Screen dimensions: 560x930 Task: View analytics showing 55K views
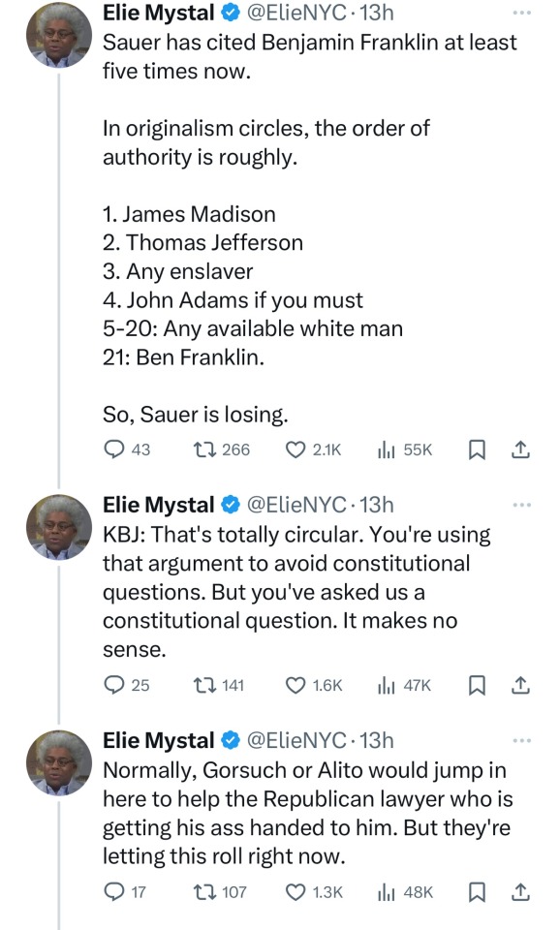point(405,450)
